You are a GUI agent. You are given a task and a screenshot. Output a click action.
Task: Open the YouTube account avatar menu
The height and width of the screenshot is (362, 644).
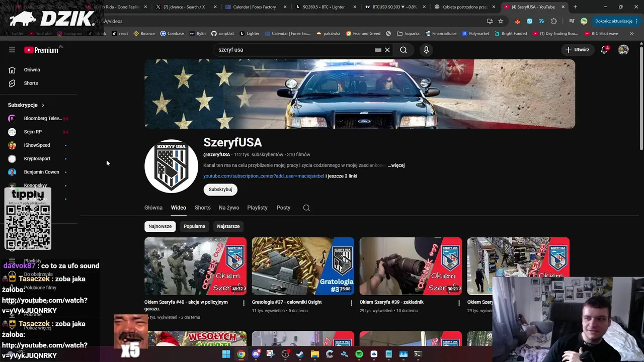pyautogui.click(x=623, y=50)
